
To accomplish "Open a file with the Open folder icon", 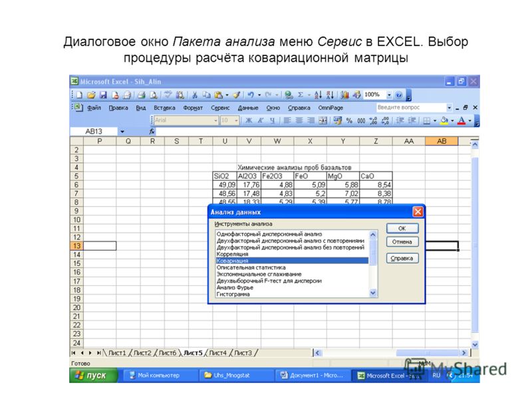I will [91, 95].
